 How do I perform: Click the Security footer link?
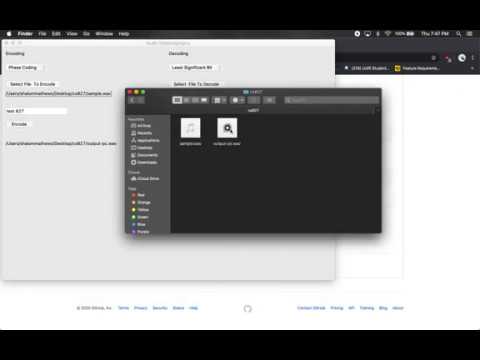(160, 308)
